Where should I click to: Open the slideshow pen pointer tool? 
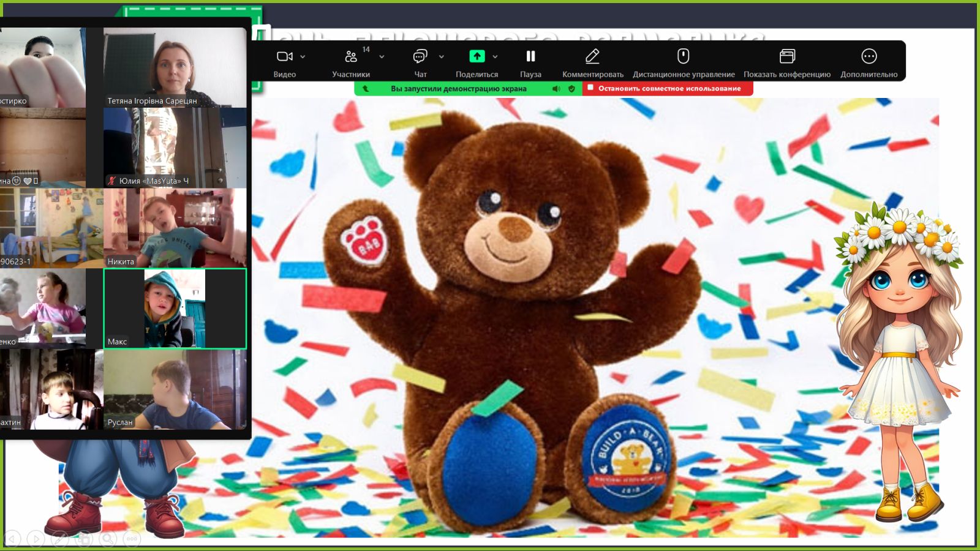coord(59,539)
